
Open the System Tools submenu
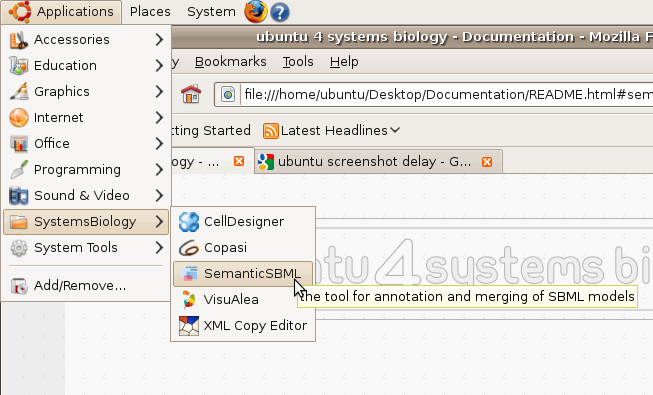[86, 248]
